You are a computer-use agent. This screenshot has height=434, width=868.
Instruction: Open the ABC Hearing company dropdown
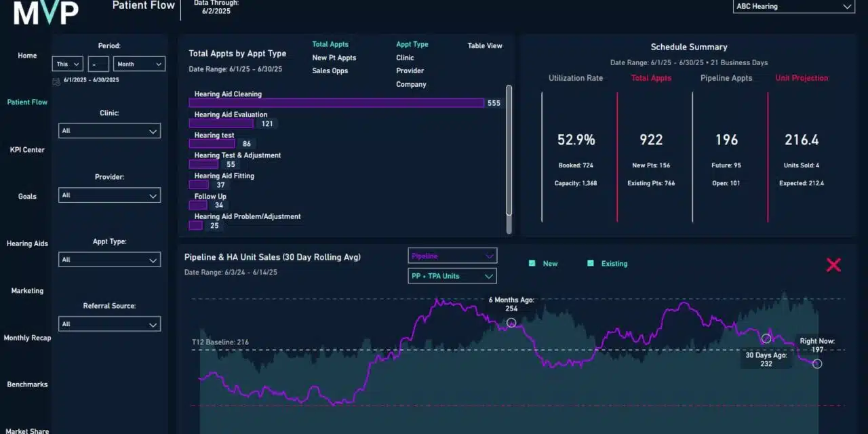[x=793, y=7]
